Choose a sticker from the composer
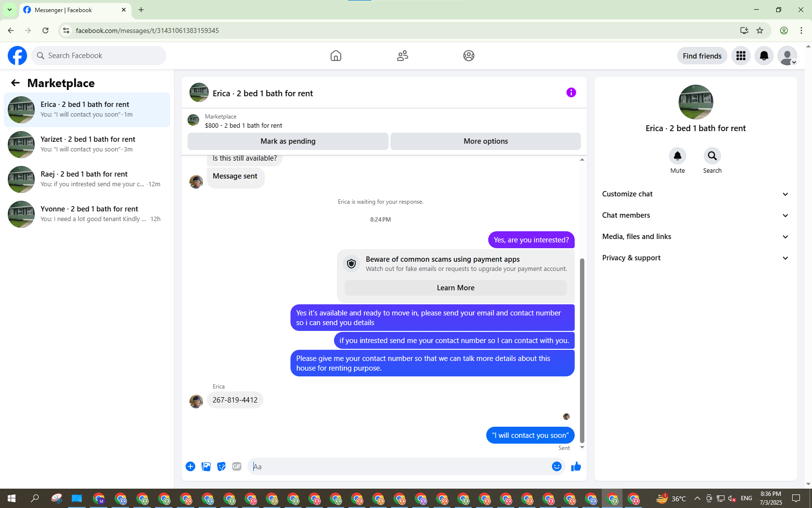Screen dimensions: 812x508 pyautogui.click(x=221, y=466)
